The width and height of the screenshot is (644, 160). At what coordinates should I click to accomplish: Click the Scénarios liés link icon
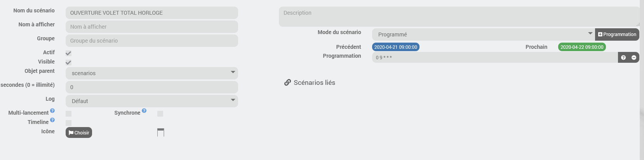point(287,83)
